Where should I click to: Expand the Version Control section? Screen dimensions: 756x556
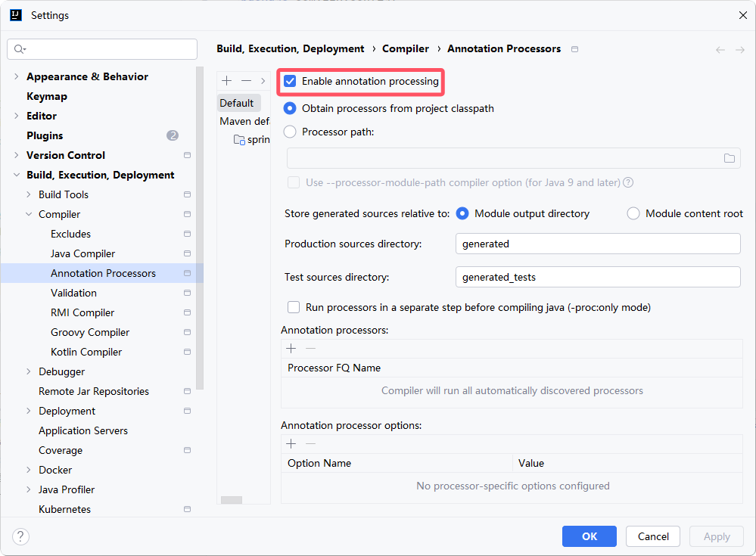(x=17, y=155)
